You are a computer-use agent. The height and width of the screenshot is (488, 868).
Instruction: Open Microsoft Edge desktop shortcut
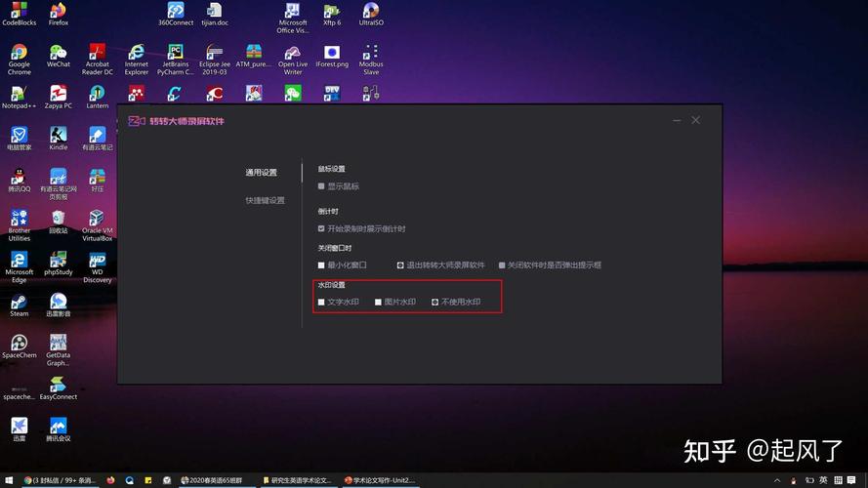pos(20,267)
